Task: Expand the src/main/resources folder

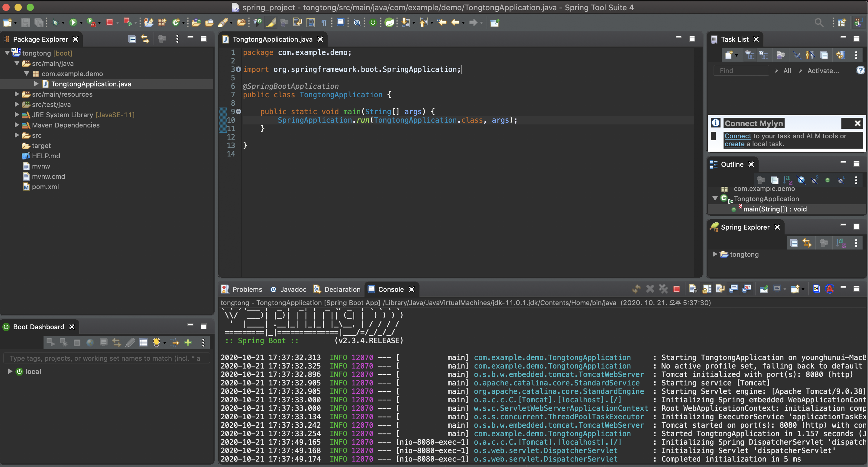Action: pyautogui.click(x=17, y=94)
